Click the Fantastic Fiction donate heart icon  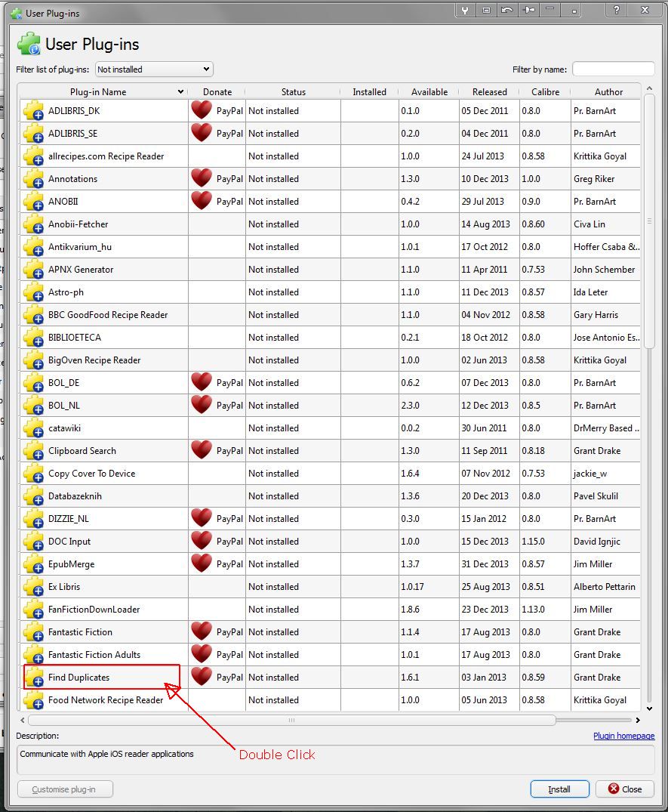coord(202,631)
